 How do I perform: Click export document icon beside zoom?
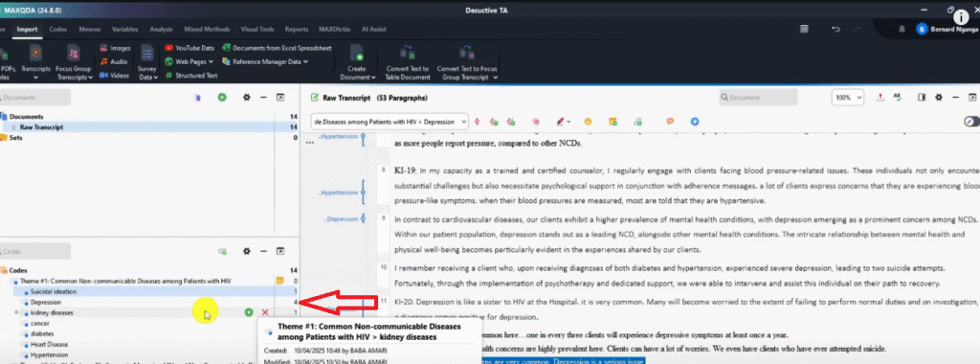[x=880, y=98]
